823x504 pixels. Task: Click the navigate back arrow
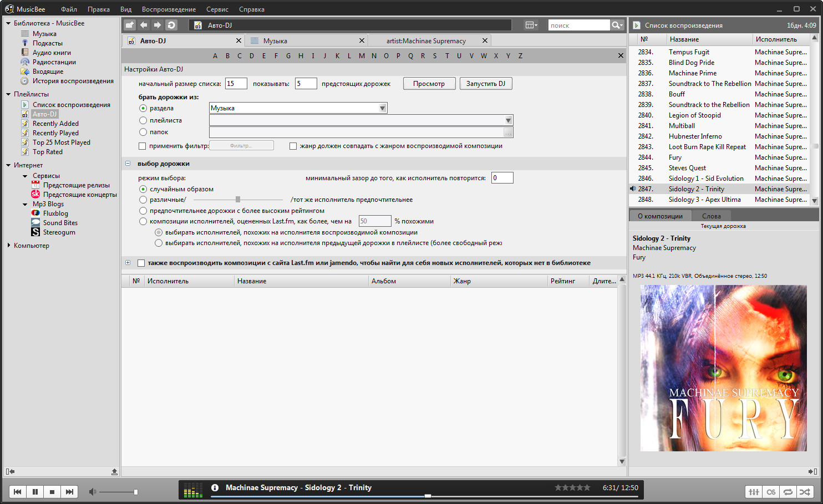point(144,25)
